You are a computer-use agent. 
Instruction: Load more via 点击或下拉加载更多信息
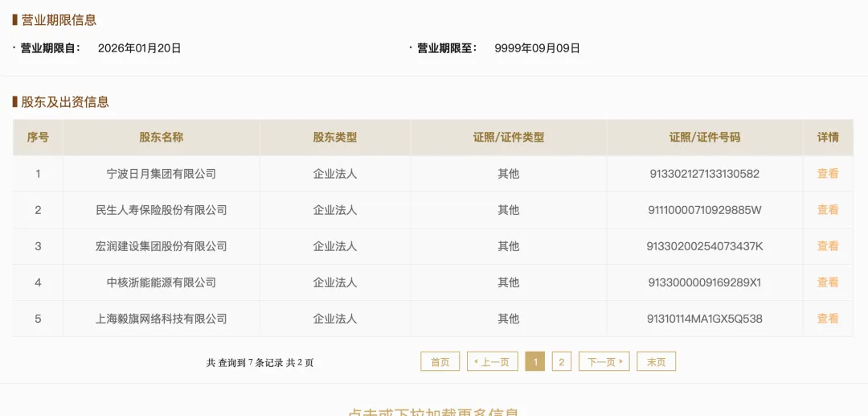click(x=433, y=411)
